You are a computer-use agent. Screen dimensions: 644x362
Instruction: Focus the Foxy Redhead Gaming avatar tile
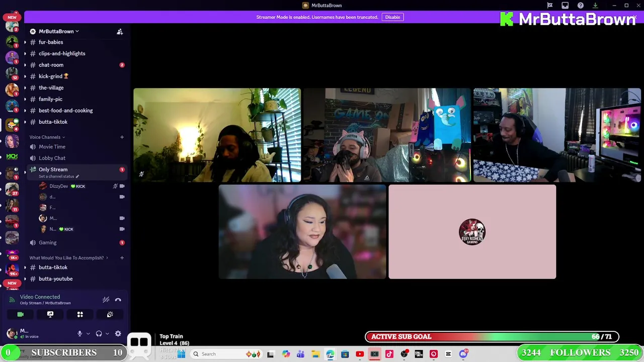(x=472, y=232)
